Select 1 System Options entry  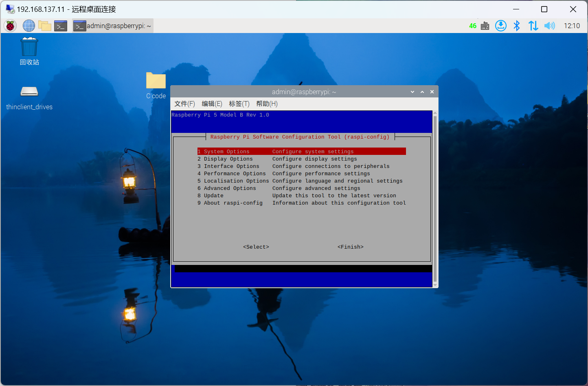(x=302, y=151)
